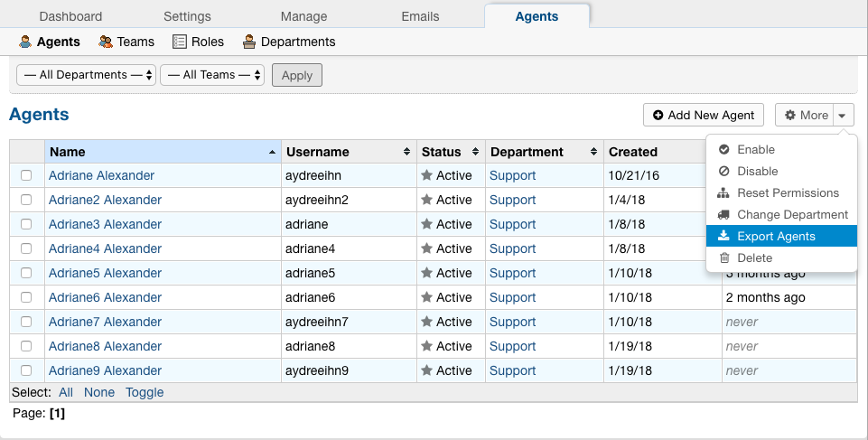Check the box for Adriane8 Alexander

(x=26, y=346)
